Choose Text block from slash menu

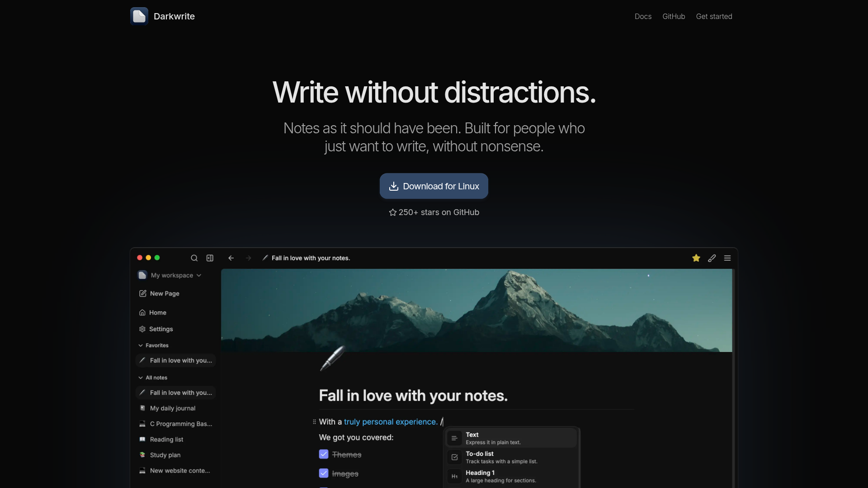(511, 438)
